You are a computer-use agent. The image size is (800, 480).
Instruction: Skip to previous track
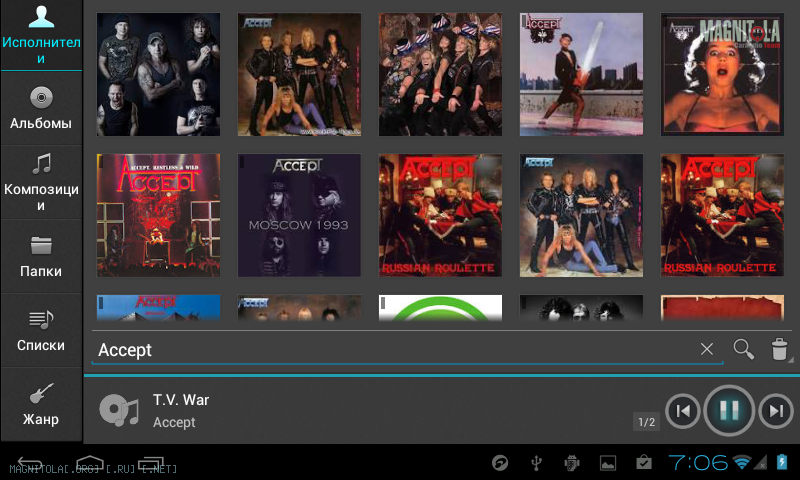tap(683, 411)
